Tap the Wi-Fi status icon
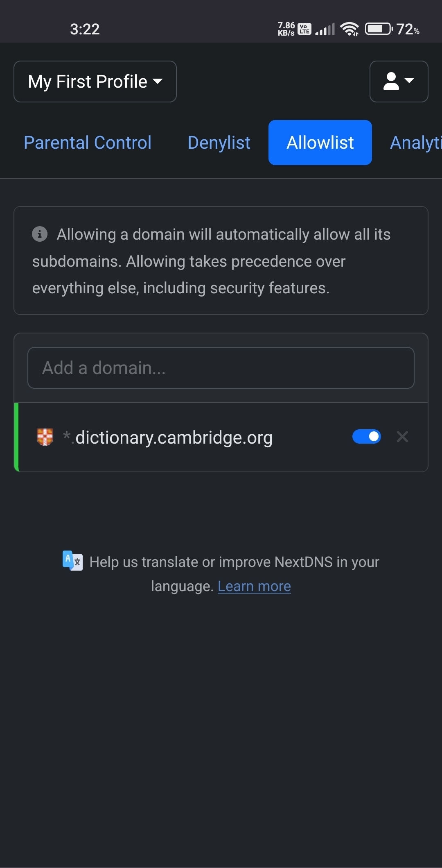The height and width of the screenshot is (868, 442). (x=349, y=29)
